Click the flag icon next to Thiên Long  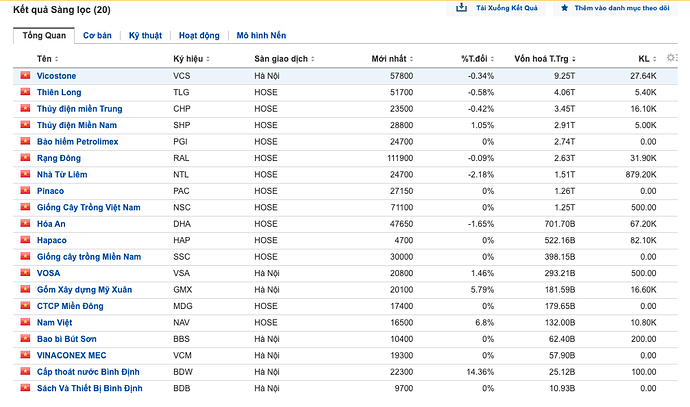(26, 92)
